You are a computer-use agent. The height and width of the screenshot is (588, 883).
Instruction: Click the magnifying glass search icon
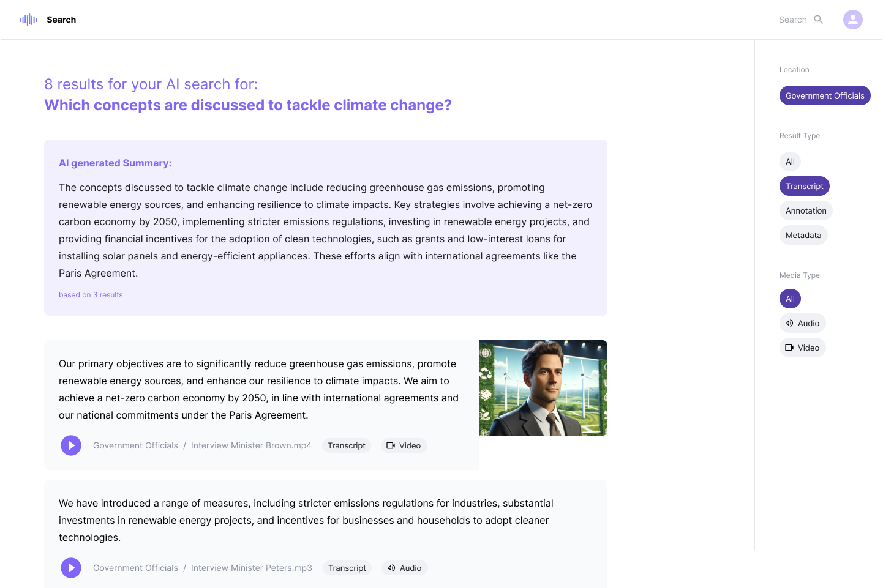[818, 20]
